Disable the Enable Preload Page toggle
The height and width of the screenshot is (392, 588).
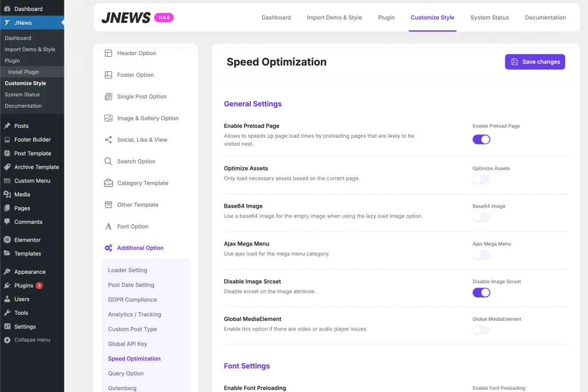pos(481,139)
